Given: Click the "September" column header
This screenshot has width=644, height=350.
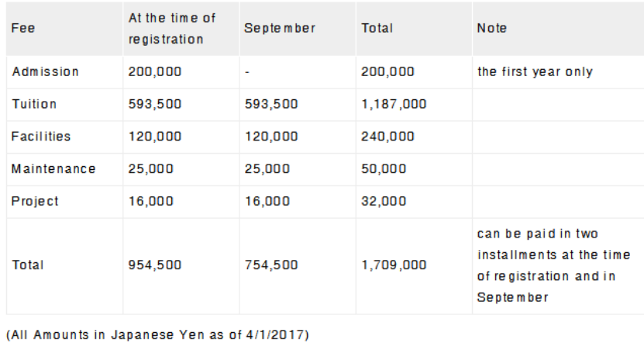Looking at the screenshot, I should tap(280, 28).
